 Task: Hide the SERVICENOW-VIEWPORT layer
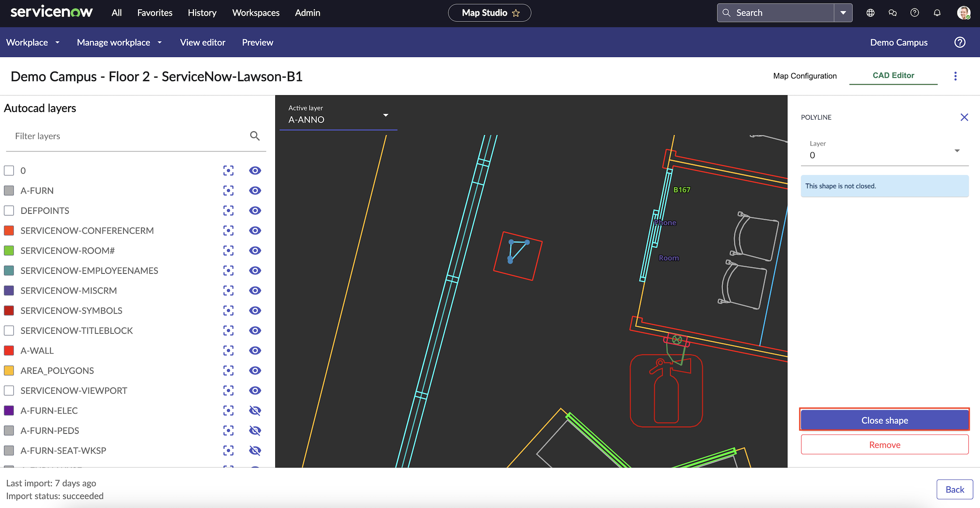tap(255, 391)
